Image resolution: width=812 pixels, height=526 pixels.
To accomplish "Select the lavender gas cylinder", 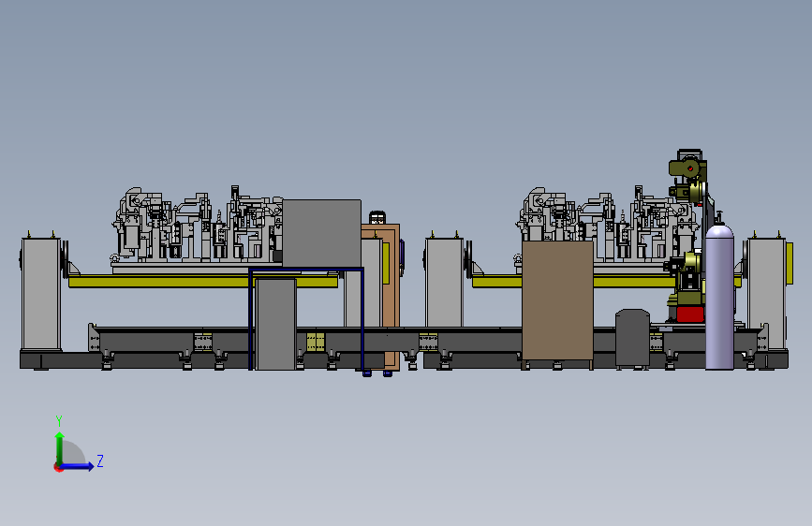I will click(x=719, y=296).
